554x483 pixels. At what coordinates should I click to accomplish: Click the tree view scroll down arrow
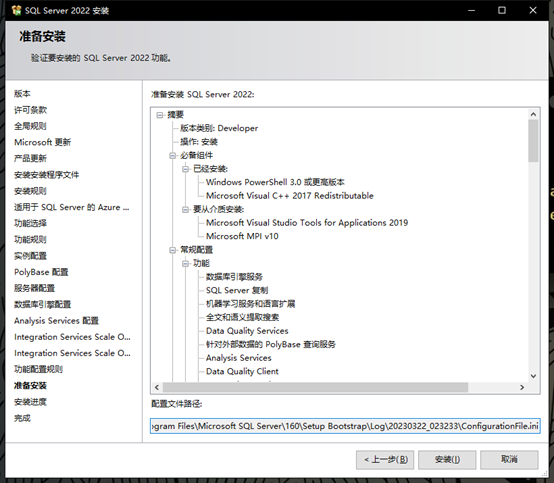pos(534,376)
